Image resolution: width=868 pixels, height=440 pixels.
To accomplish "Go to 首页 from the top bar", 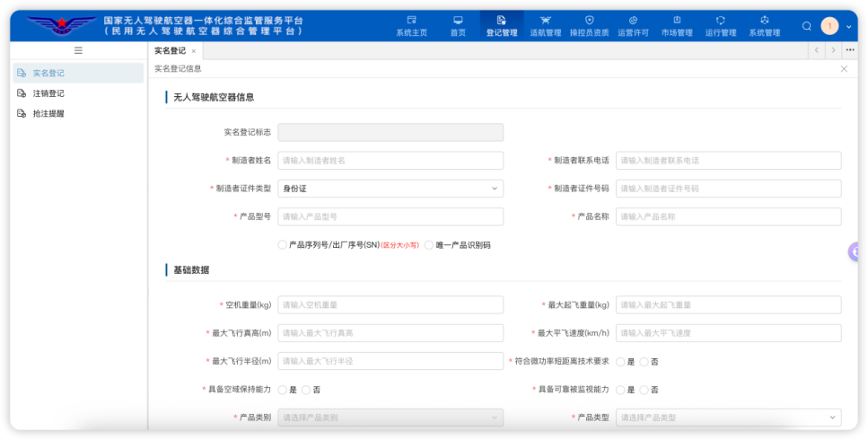I will click(x=458, y=25).
